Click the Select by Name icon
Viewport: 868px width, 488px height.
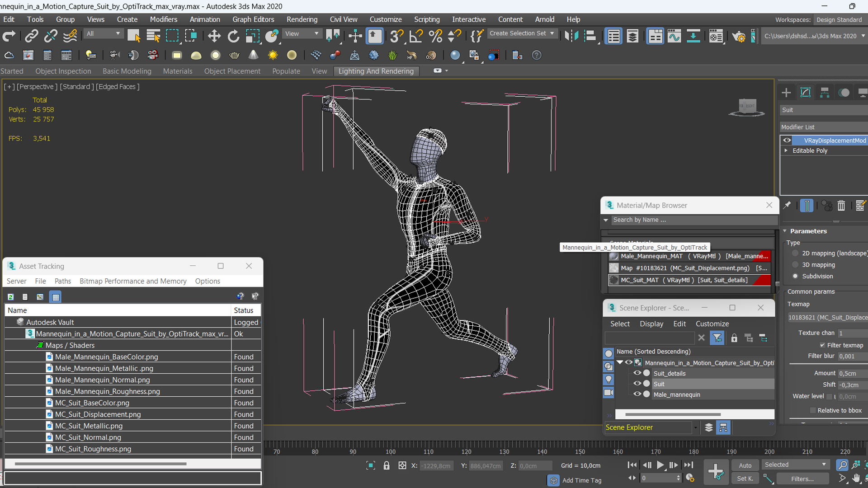pyautogui.click(x=153, y=36)
